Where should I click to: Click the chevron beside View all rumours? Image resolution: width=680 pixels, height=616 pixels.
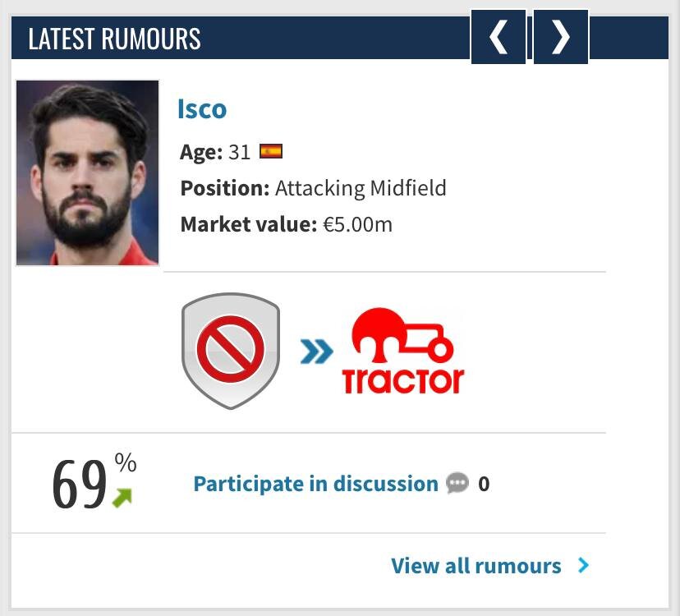(x=583, y=565)
